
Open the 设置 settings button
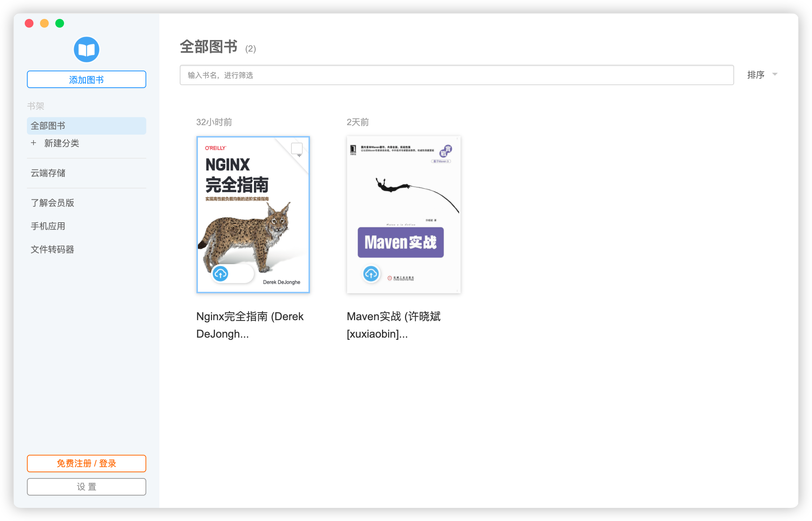pyautogui.click(x=86, y=487)
